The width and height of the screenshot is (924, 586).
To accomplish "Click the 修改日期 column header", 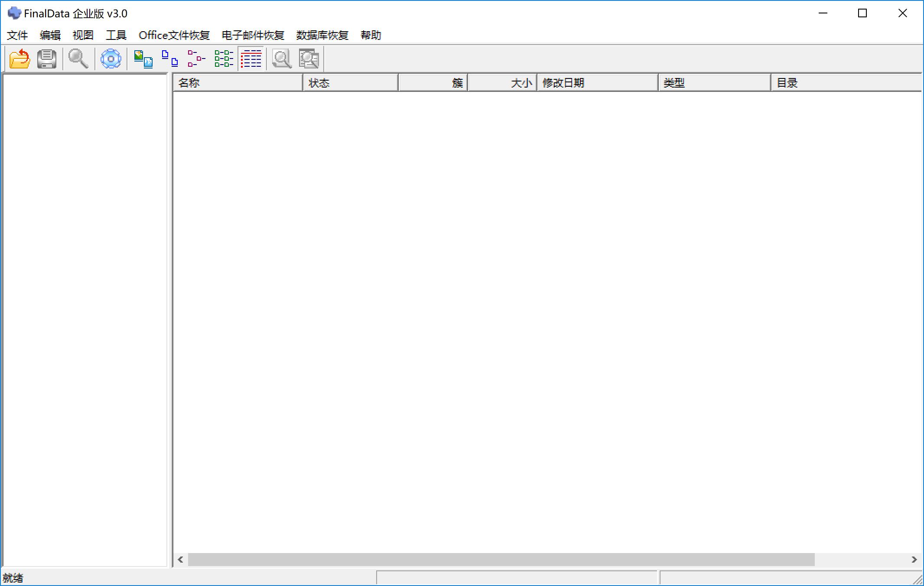I will coord(596,82).
